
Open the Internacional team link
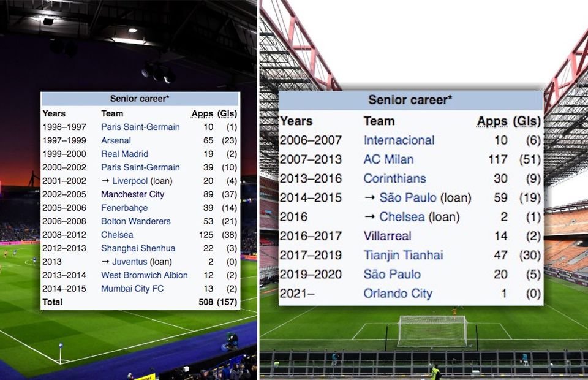click(399, 140)
